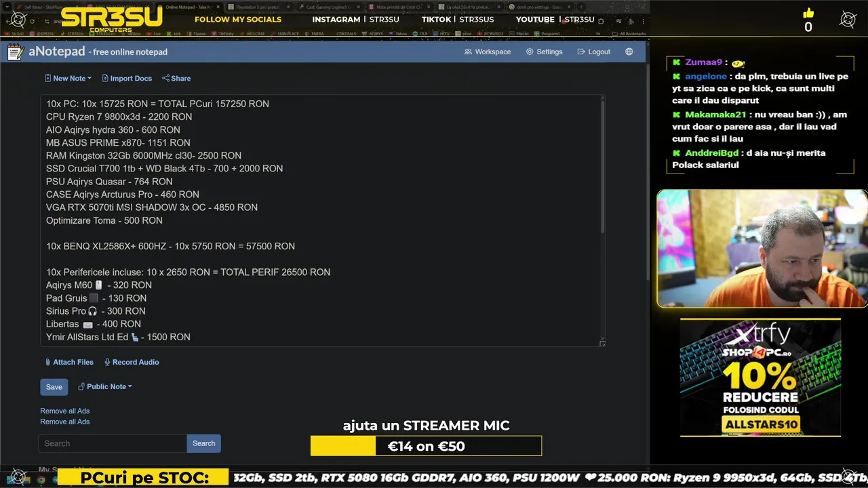
Task: Click the Workspace people icon in header
Action: [x=468, y=52]
